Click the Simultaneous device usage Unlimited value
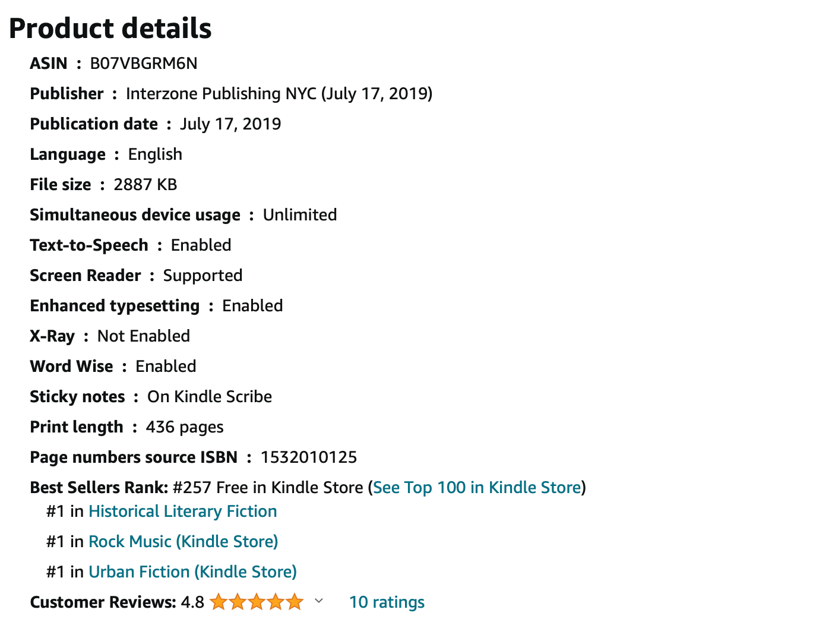The width and height of the screenshot is (835, 644). pos(300,214)
